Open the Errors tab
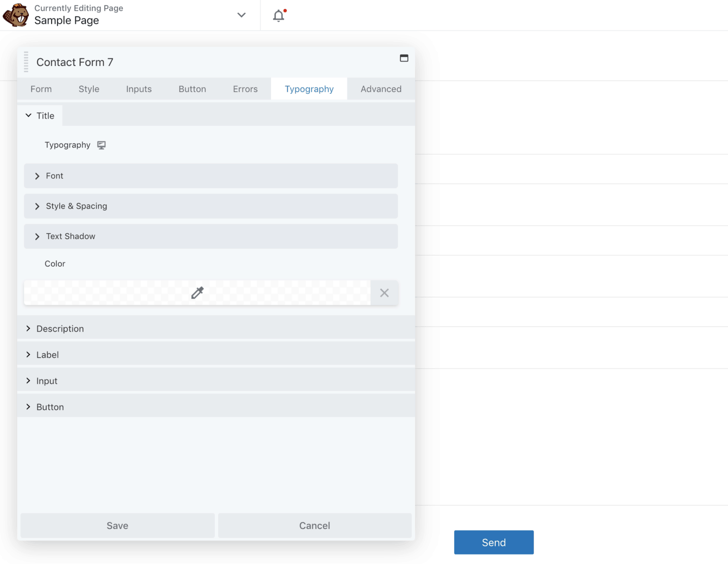 coord(245,89)
